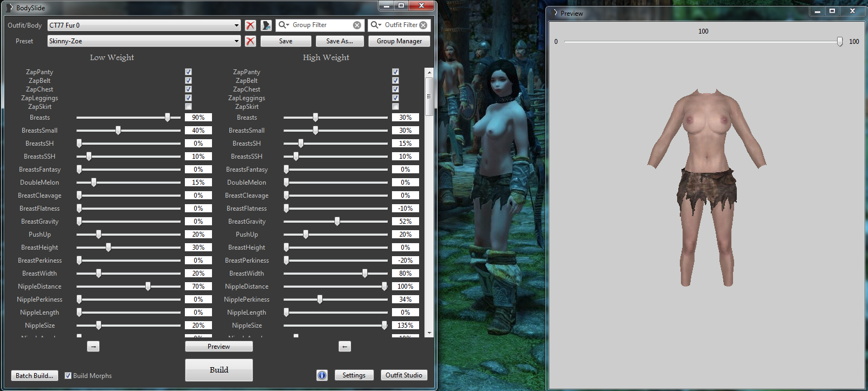The image size is (868, 391).
Task: Open the Preset dropdown showing Skinny-Zoe
Action: click(x=144, y=41)
